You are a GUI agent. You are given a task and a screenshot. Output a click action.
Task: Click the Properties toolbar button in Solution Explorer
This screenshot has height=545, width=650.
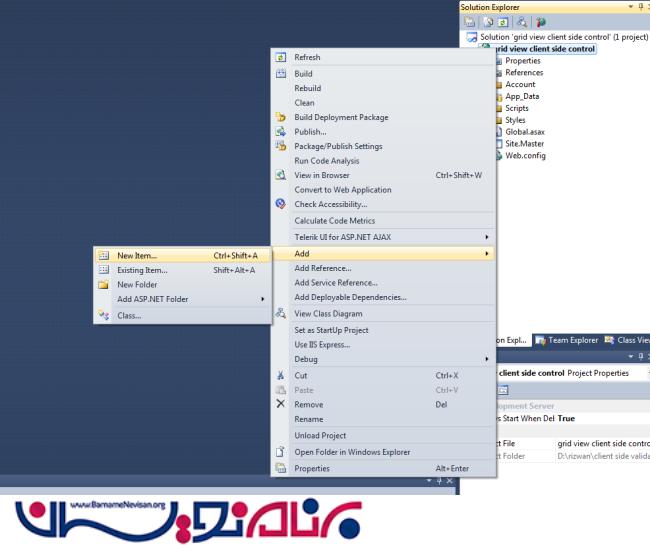pos(470,22)
